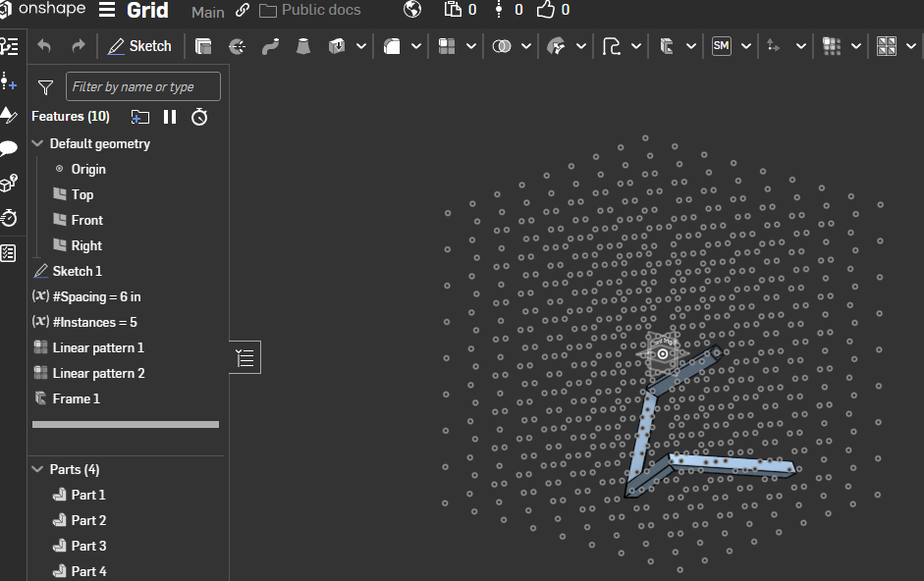The image size is (924, 581).
Task: Click the Onshape logo
Action: [42, 9]
